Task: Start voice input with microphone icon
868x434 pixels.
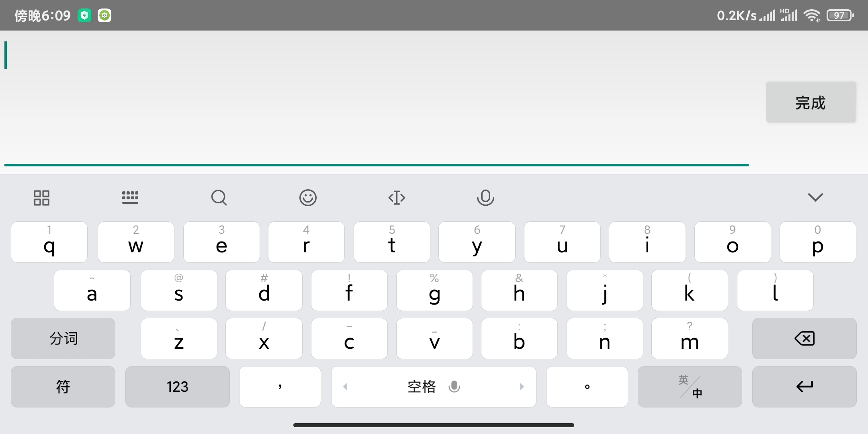Action: pos(485,198)
